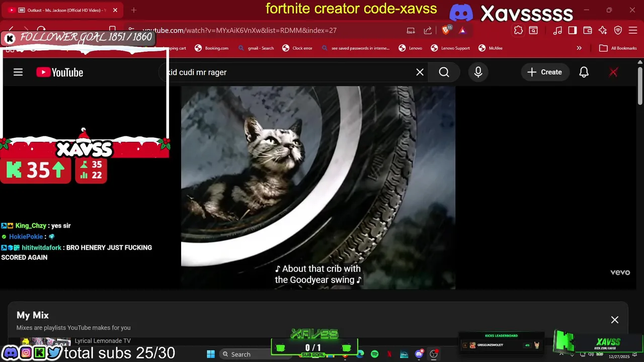
Task: Open McAfee bookmark
Action: coord(491,48)
